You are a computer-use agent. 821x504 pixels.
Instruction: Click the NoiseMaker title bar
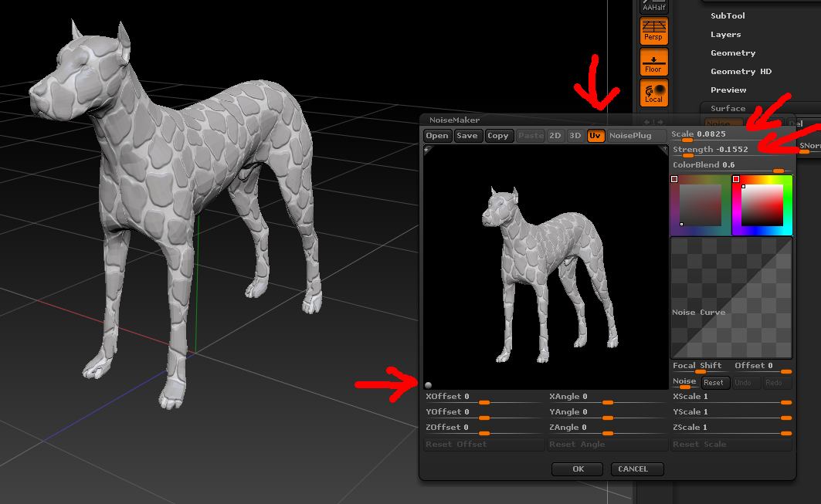pyautogui.click(x=607, y=120)
